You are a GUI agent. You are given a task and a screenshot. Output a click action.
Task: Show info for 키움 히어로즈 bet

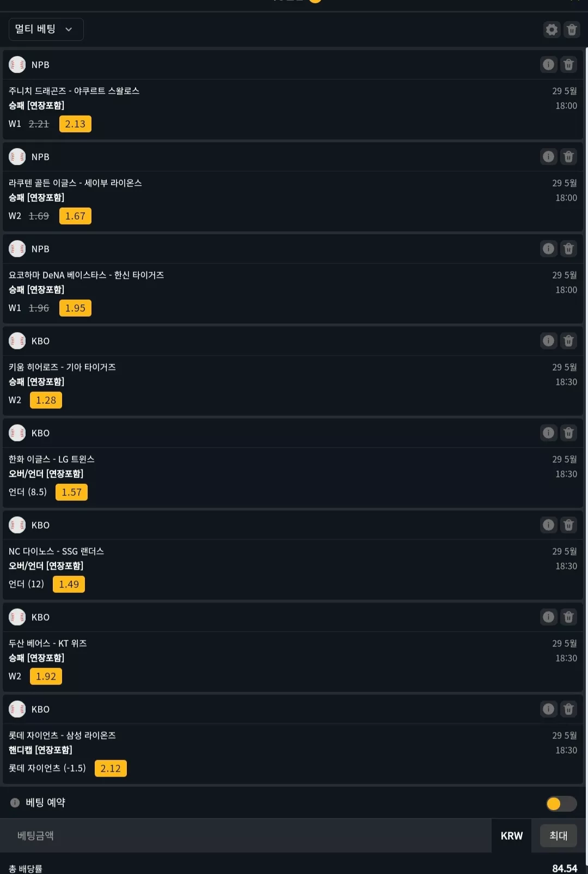548,341
